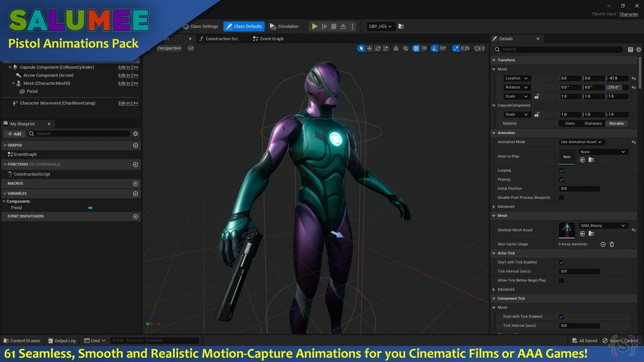Click the rotate gizmo tool in viewport

[377, 49]
